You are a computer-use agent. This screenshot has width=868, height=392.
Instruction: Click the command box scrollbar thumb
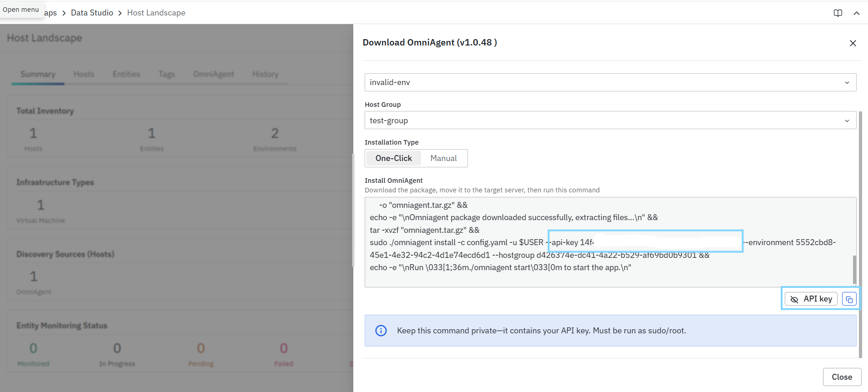(x=854, y=270)
